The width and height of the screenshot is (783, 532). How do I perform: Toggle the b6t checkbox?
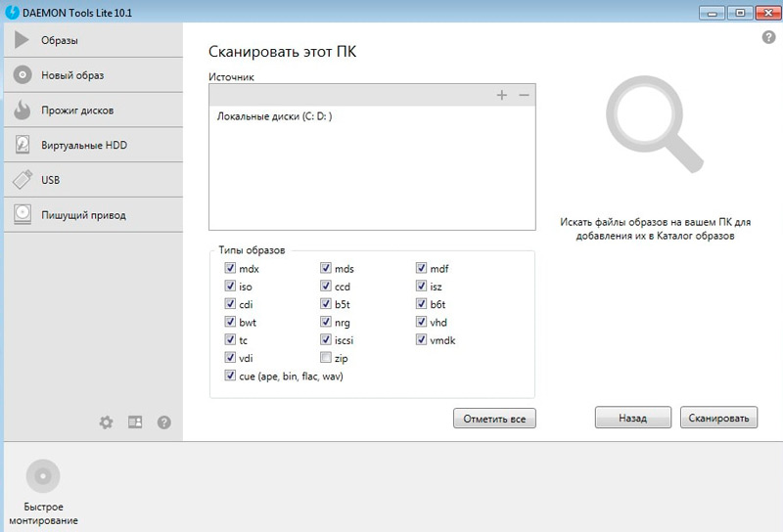421,304
